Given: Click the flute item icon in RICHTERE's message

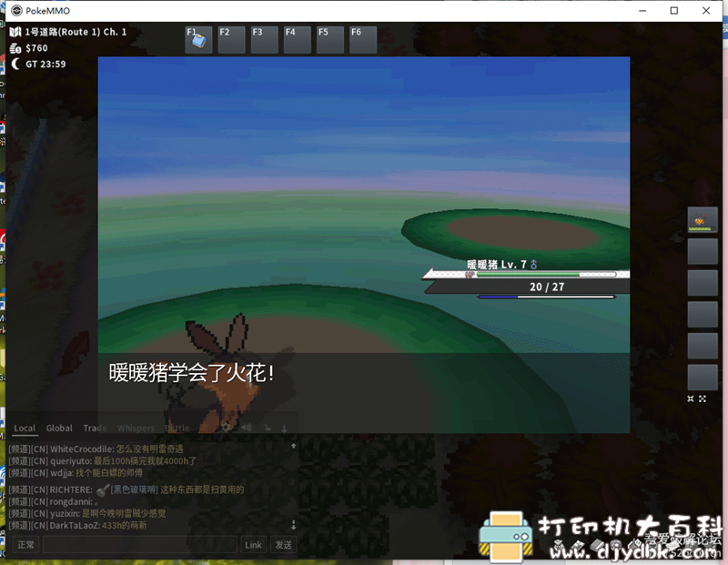Looking at the screenshot, I should click(x=103, y=489).
